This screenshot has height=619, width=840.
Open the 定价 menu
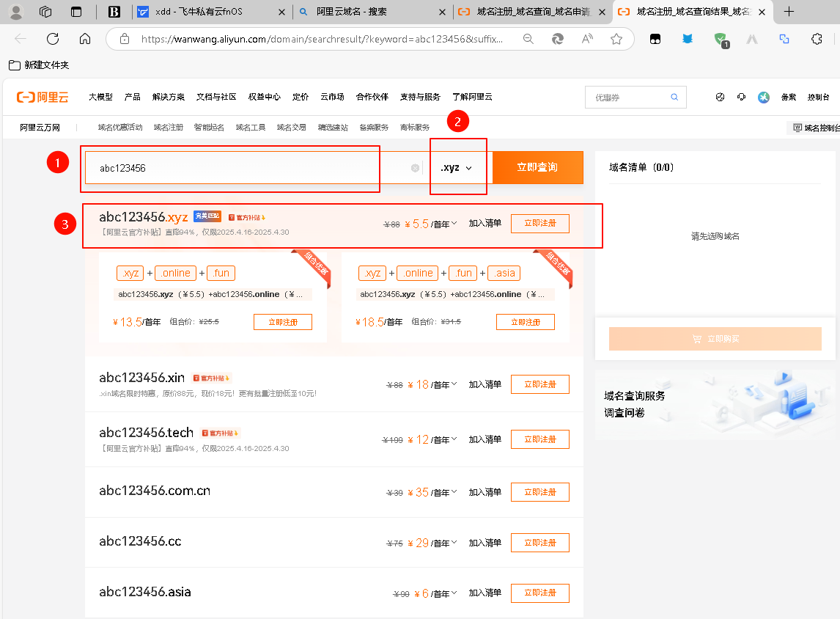point(301,97)
